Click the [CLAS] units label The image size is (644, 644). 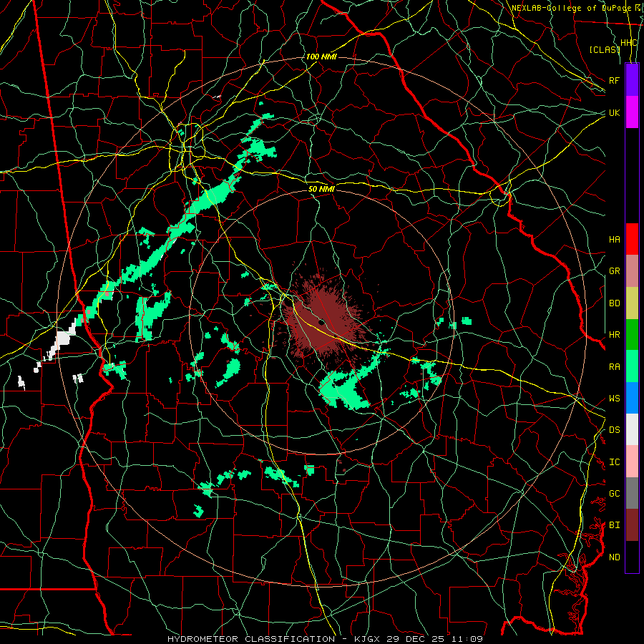pos(605,49)
